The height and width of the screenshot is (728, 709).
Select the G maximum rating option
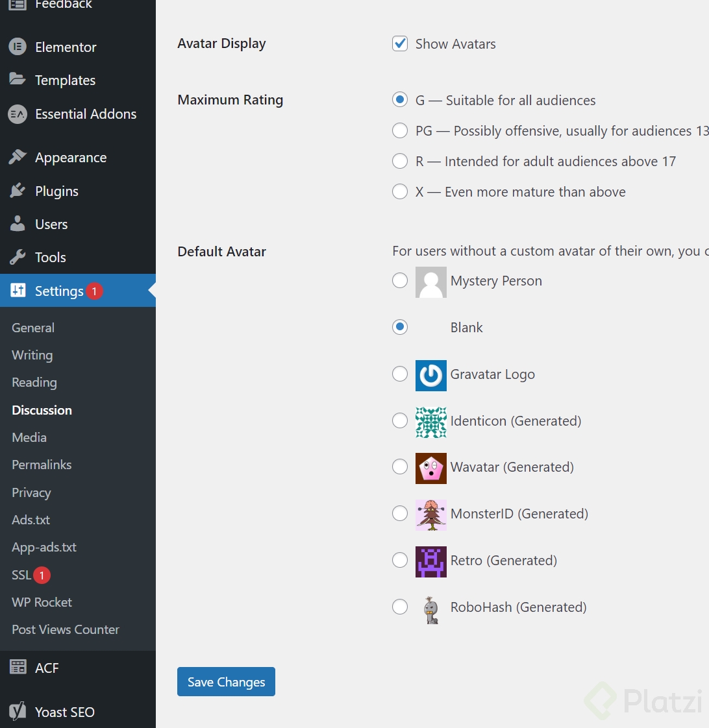pyautogui.click(x=400, y=100)
